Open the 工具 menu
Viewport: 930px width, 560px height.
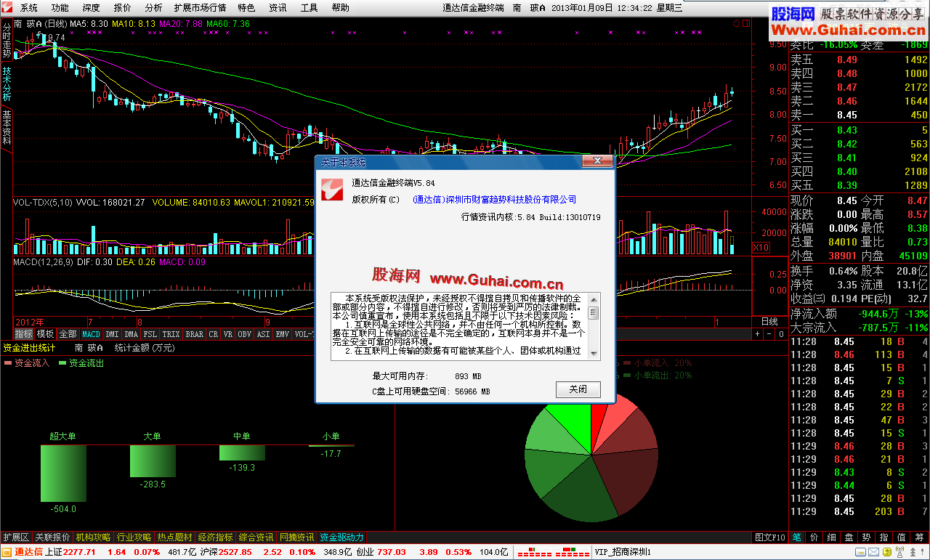[x=309, y=8]
